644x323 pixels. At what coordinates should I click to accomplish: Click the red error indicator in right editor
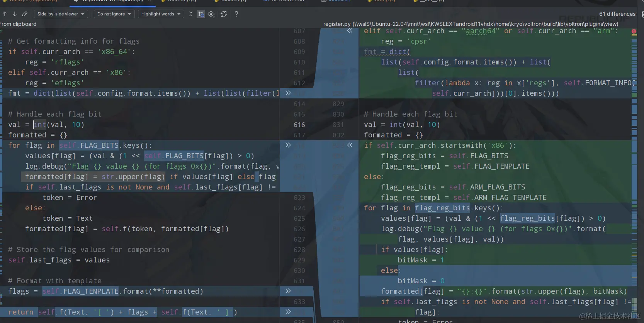point(634,31)
